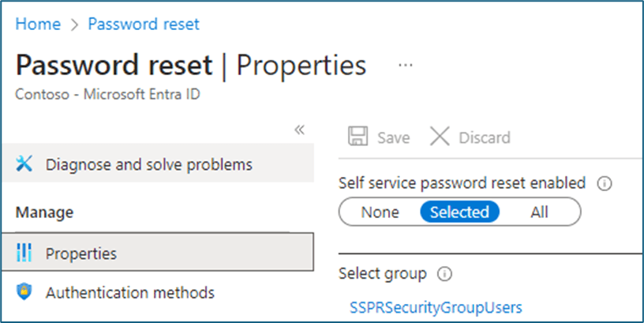Viewport: 644px width, 323px height.
Task: Go to Authentication methods text
Action: 129,292
